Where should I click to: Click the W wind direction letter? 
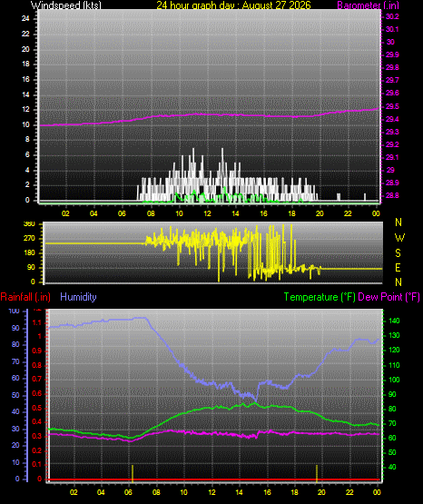tap(399, 238)
